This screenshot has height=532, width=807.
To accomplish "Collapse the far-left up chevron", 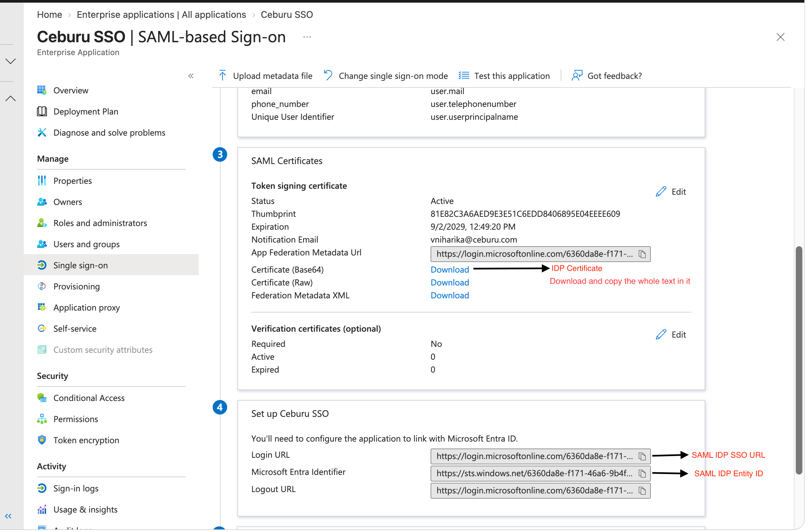I will (x=11, y=99).
